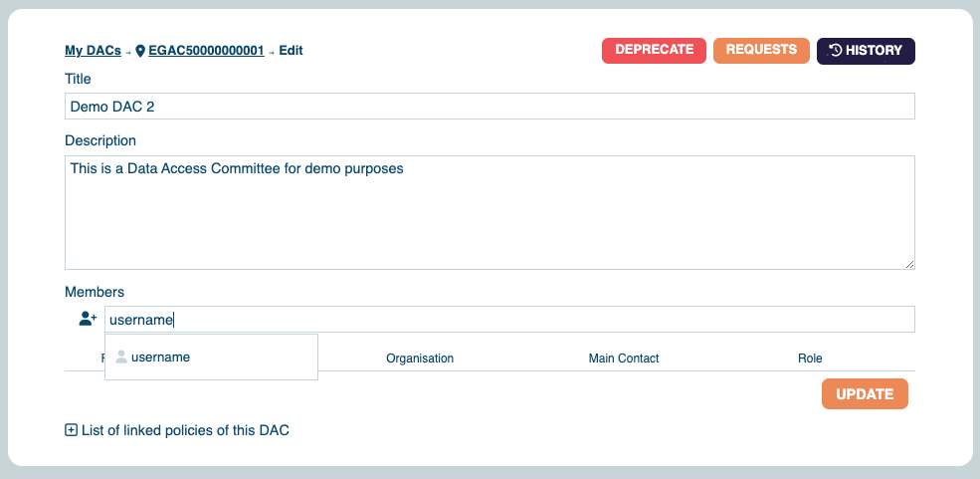Click the Edit breadcrumb item
980x479 pixels.
tap(291, 51)
